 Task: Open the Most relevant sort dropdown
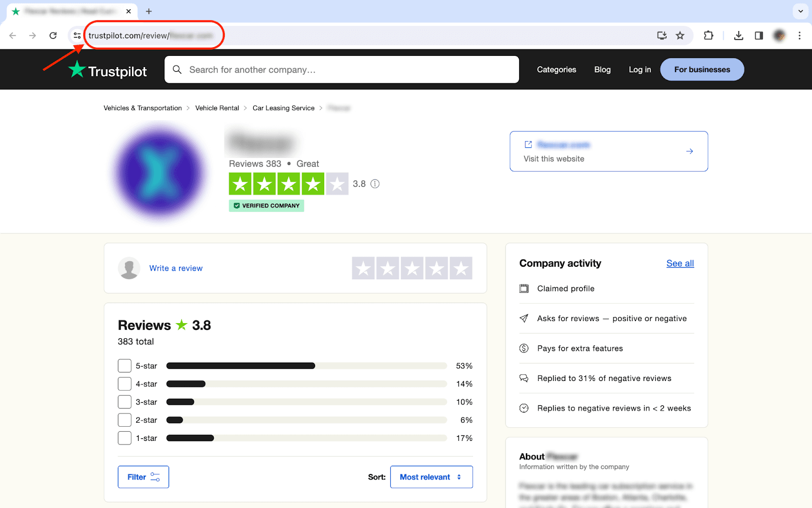pyautogui.click(x=431, y=477)
